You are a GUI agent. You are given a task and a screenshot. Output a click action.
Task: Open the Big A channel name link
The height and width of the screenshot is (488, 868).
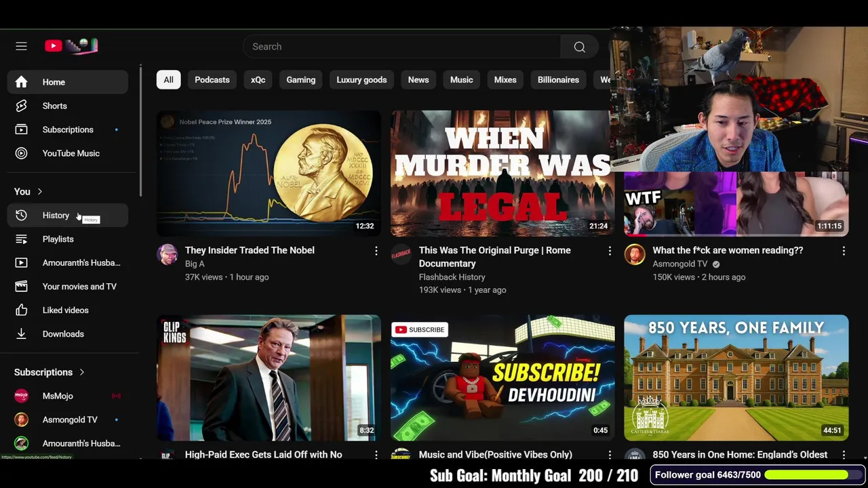195,264
